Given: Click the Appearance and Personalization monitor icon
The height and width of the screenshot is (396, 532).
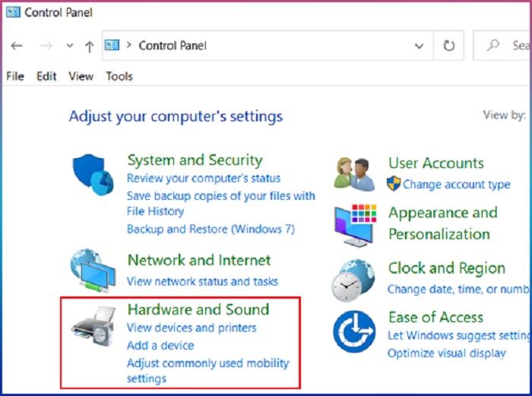Looking at the screenshot, I should pyautogui.click(x=355, y=225).
